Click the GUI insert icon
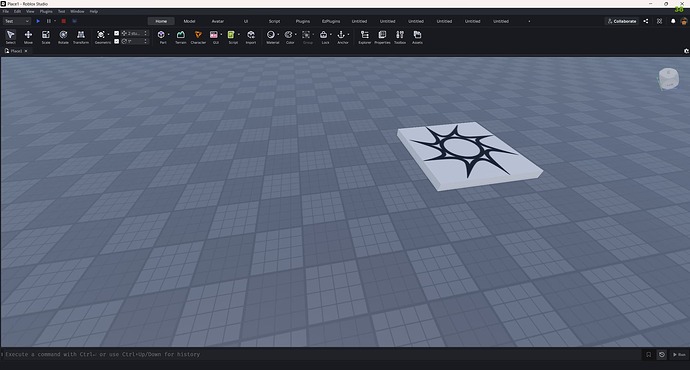The image size is (690, 370). (x=214, y=35)
